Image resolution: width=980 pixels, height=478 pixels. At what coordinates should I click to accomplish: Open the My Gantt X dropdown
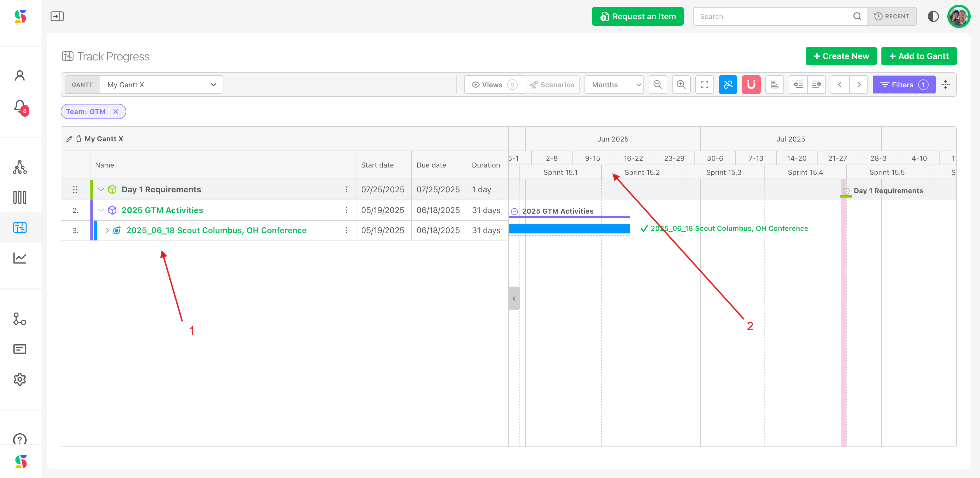click(161, 85)
